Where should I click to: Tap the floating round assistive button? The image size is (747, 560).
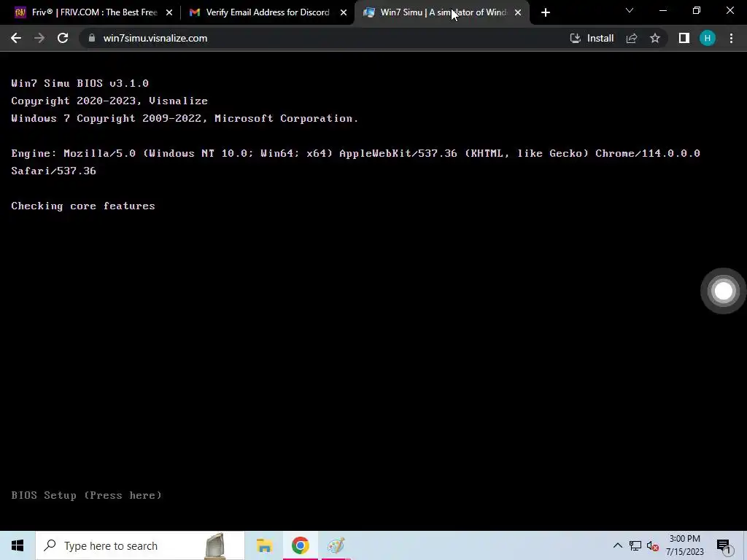pos(723,291)
